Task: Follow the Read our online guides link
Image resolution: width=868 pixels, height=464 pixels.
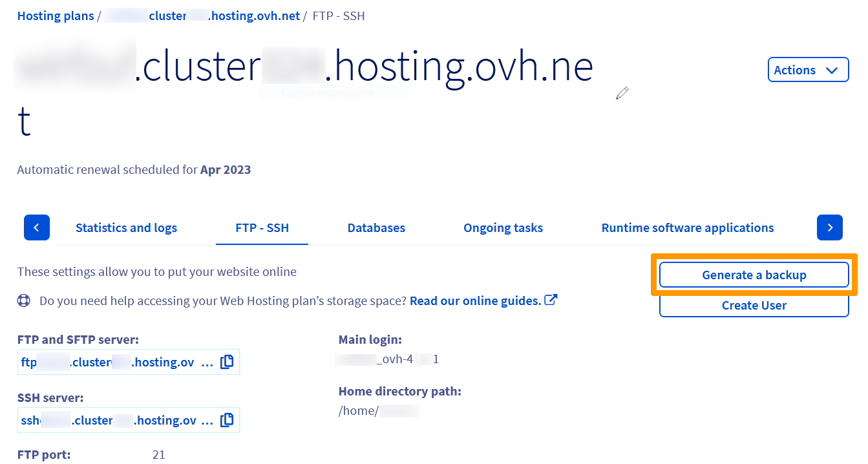Action: click(475, 301)
